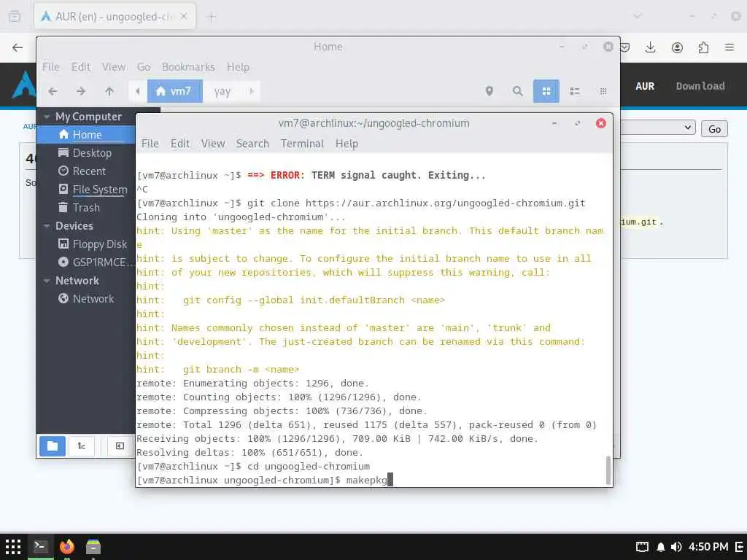Screen dimensions: 747x560
Task: Open the Terminal menu in terminal window
Action: (302, 144)
